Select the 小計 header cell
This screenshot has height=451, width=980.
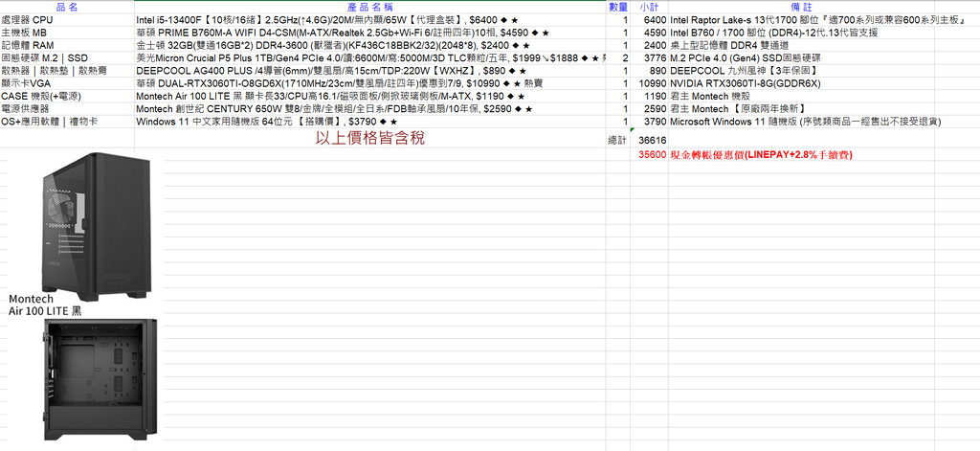(649, 8)
